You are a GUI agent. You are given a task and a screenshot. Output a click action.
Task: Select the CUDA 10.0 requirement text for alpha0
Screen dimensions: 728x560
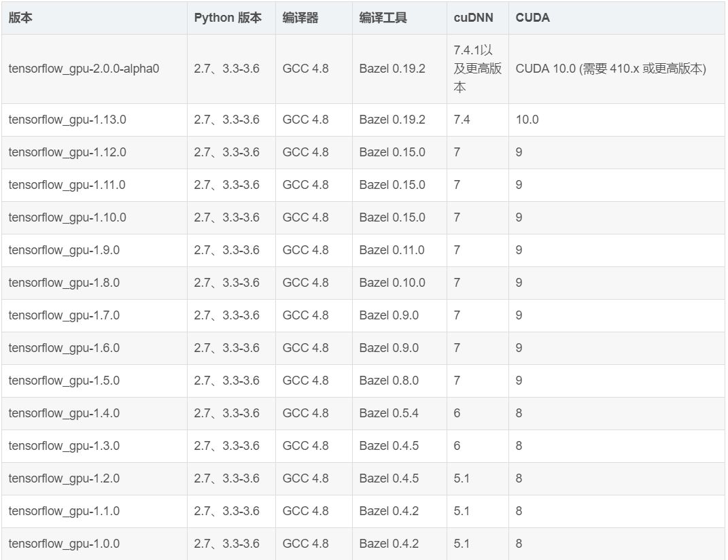(x=611, y=69)
